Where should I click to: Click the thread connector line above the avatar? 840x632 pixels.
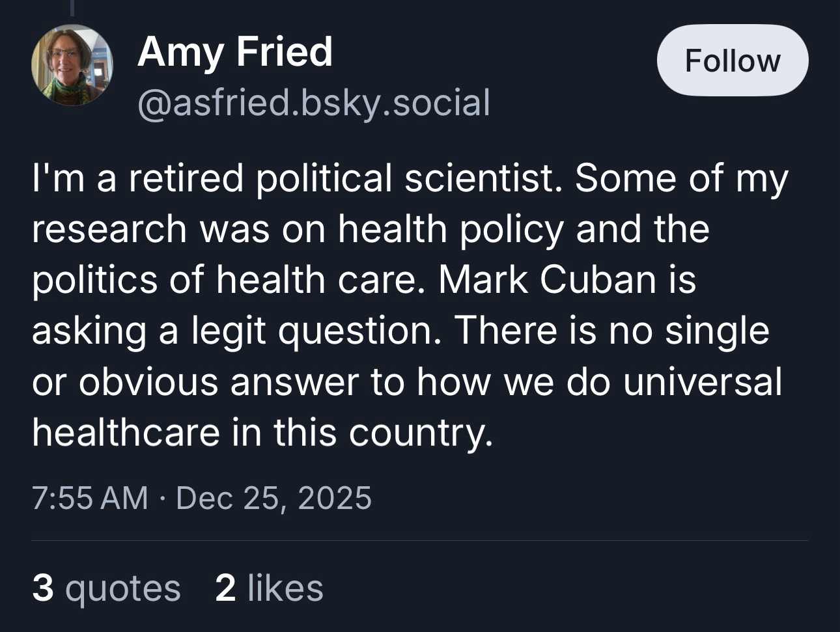(72, 8)
